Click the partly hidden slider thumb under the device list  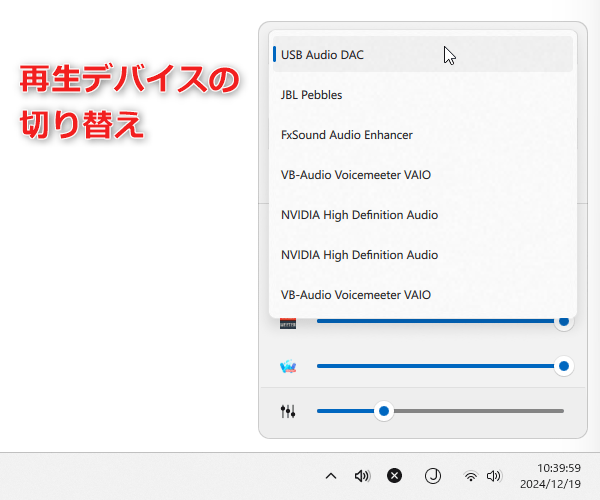[x=564, y=323]
